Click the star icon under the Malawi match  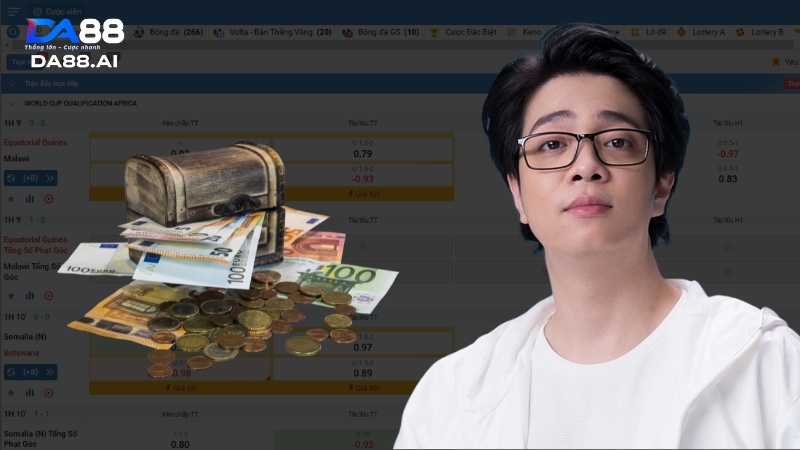(x=11, y=199)
